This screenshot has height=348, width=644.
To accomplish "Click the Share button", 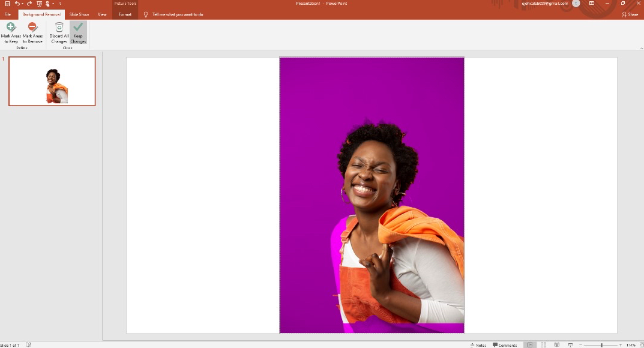I will click(x=630, y=14).
